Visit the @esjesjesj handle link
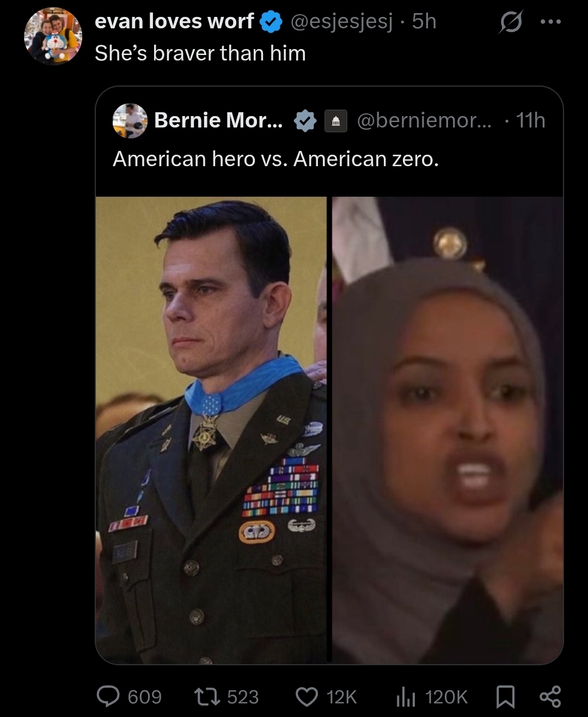The height and width of the screenshot is (717, 588). (342, 22)
